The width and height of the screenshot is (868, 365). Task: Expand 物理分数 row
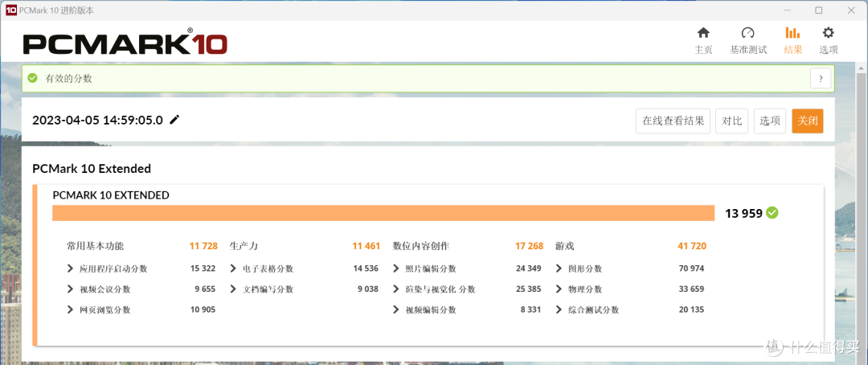(559, 289)
